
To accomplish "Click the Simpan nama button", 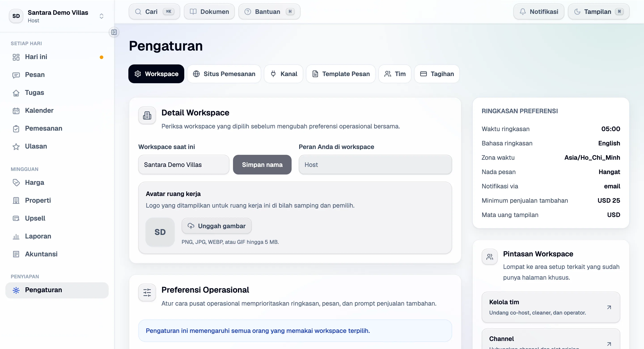I will [x=262, y=165].
